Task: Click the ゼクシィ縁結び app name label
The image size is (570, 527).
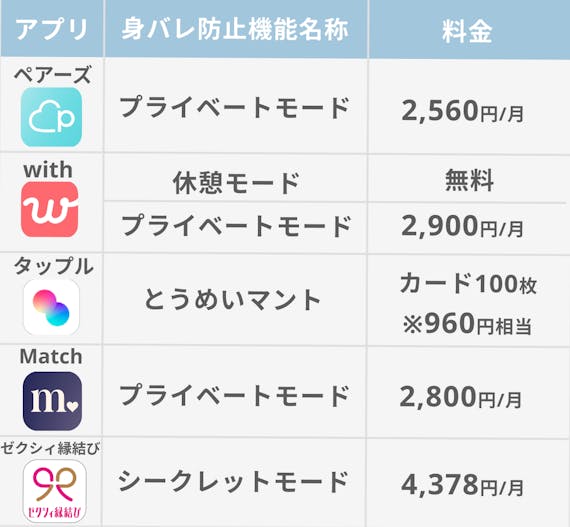Action: coord(50,448)
